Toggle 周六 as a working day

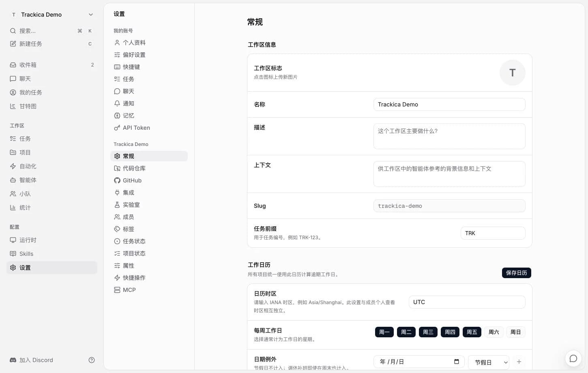(x=494, y=332)
